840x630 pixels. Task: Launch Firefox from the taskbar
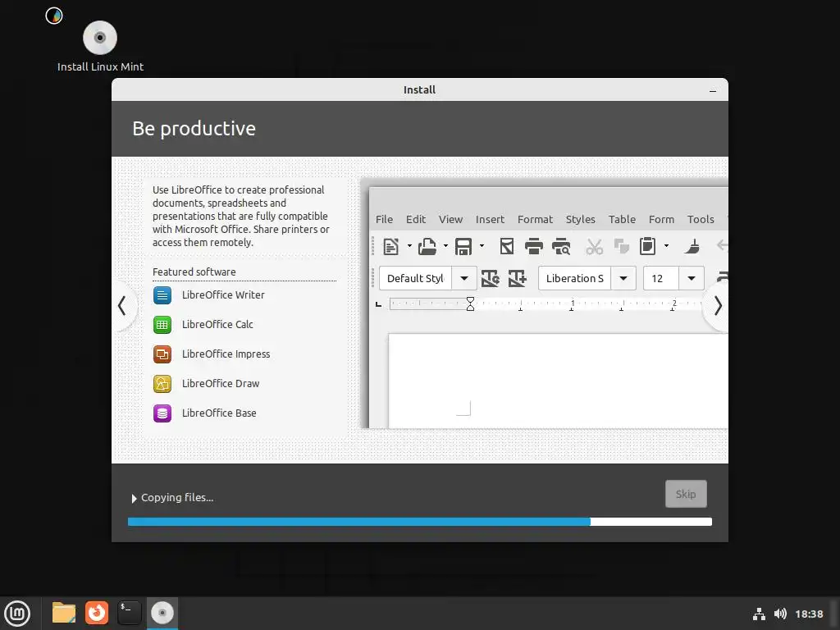pyautogui.click(x=97, y=613)
